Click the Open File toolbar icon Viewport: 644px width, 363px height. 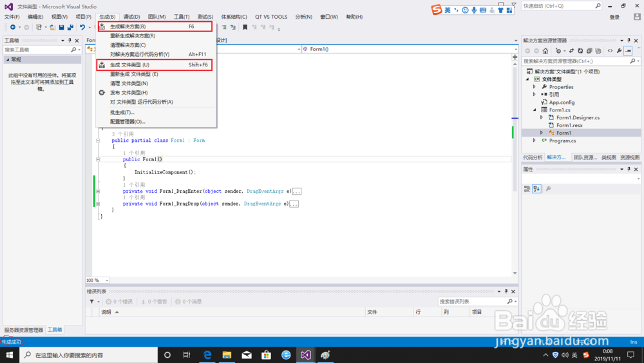coord(53,27)
